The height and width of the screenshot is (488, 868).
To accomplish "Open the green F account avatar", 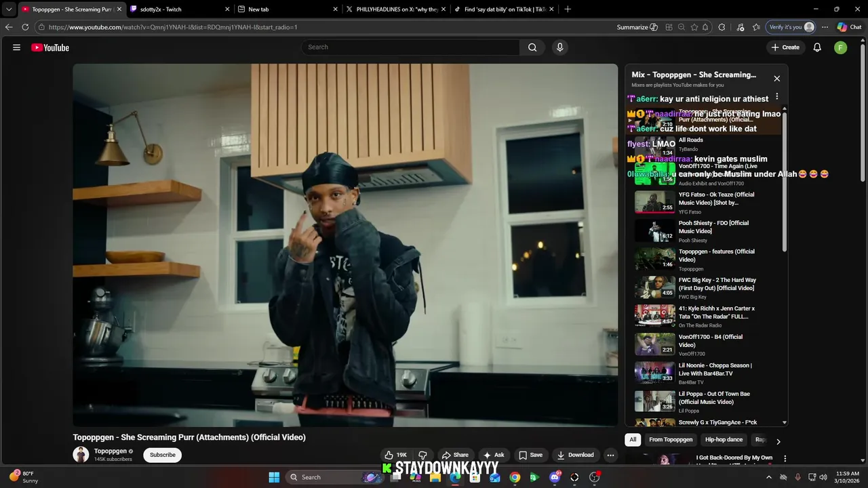I will point(840,47).
